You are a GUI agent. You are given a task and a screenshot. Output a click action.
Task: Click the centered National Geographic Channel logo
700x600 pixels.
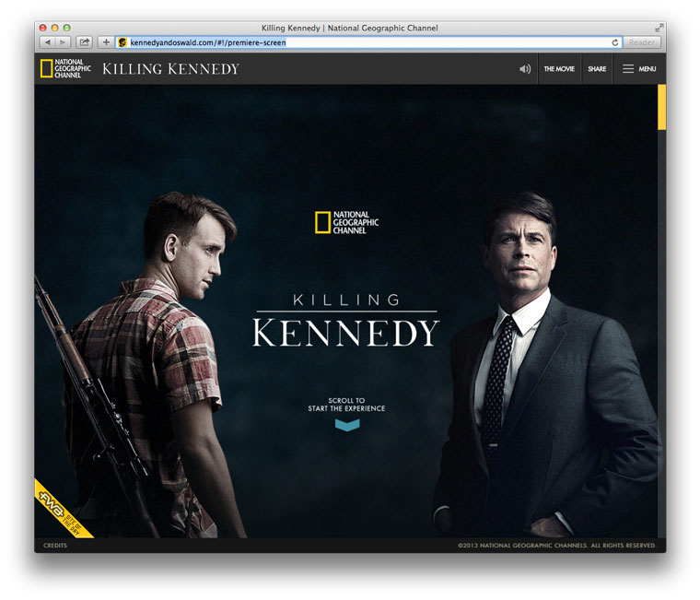pos(346,222)
